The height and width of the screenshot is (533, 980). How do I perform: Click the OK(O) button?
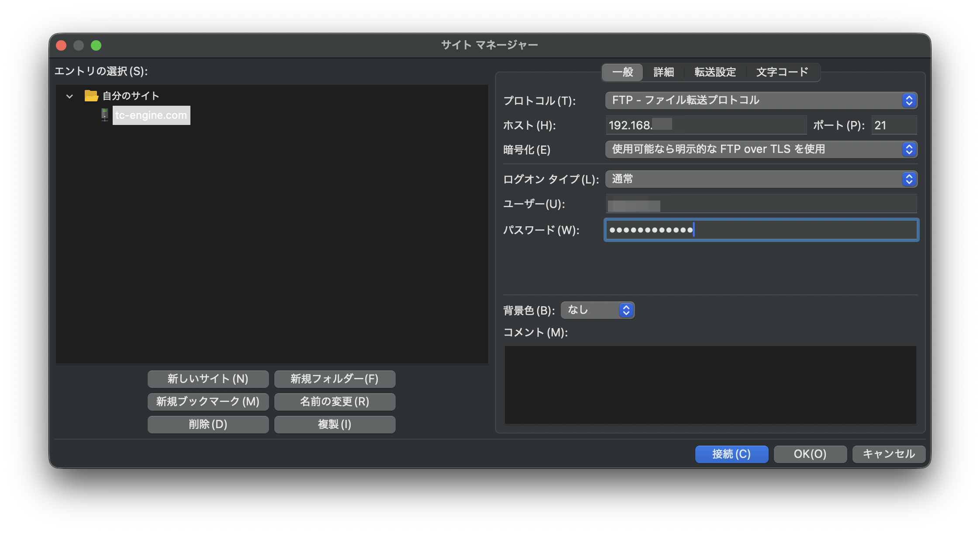tap(810, 454)
